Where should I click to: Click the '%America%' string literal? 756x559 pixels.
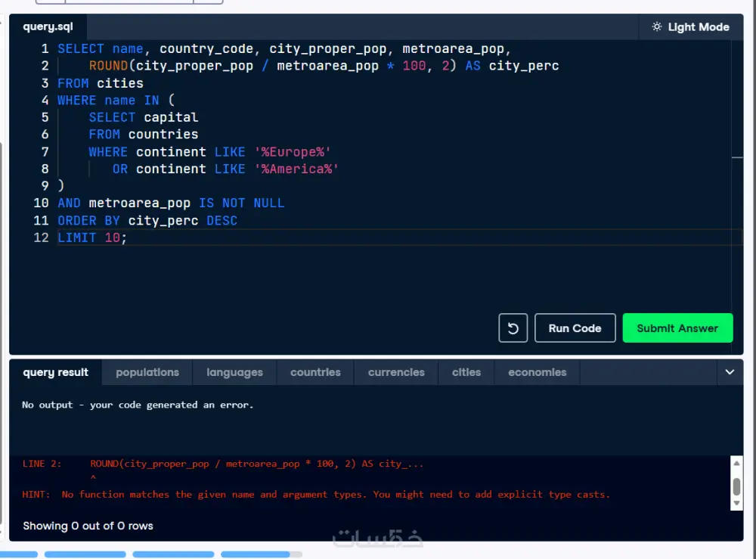pyautogui.click(x=296, y=169)
